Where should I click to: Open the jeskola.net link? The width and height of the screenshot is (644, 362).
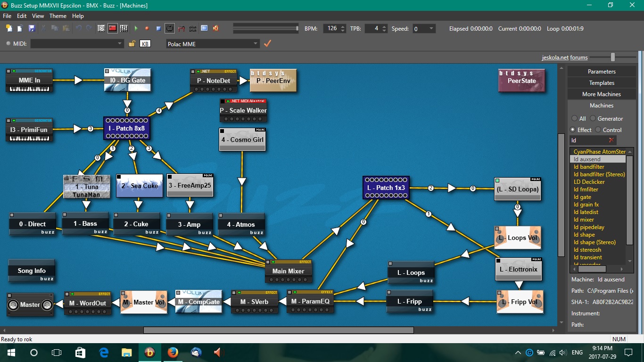(555, 58)
